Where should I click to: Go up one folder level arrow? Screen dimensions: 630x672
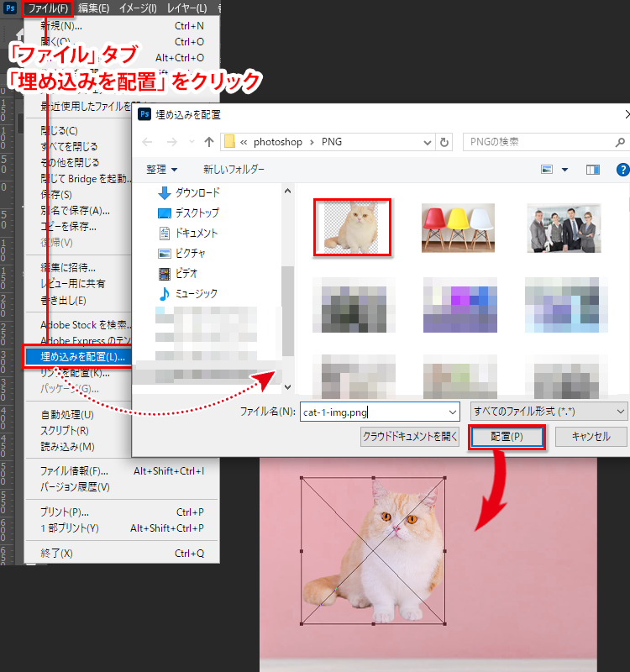pyautogui.click(x=209, y=142)
